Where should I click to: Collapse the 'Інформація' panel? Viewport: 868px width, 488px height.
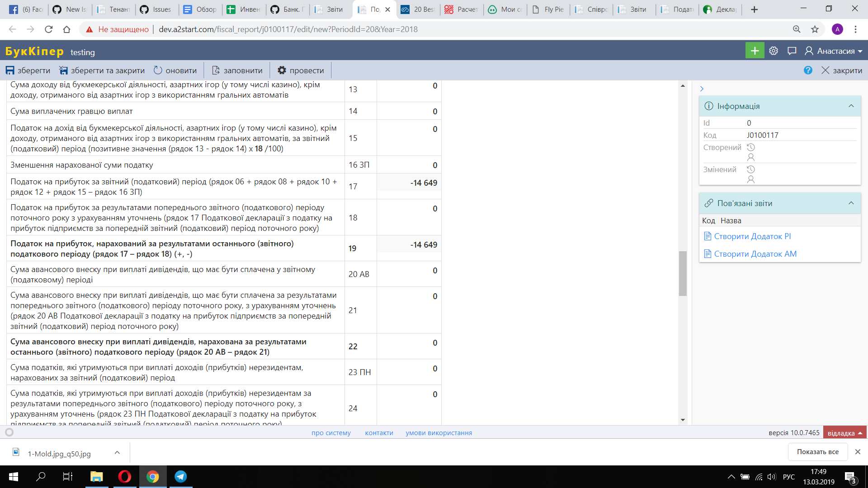tap(851, 106)
